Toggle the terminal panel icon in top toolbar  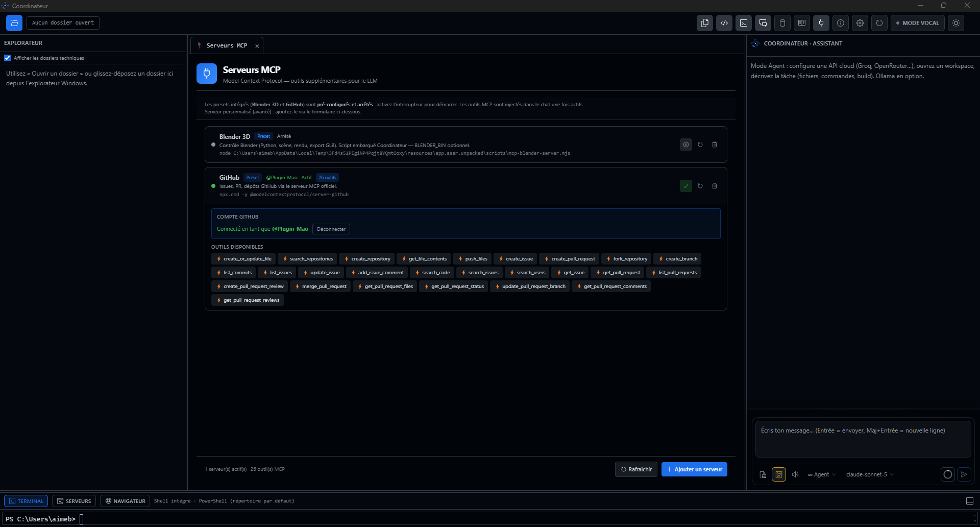click(x=744, y=23)
